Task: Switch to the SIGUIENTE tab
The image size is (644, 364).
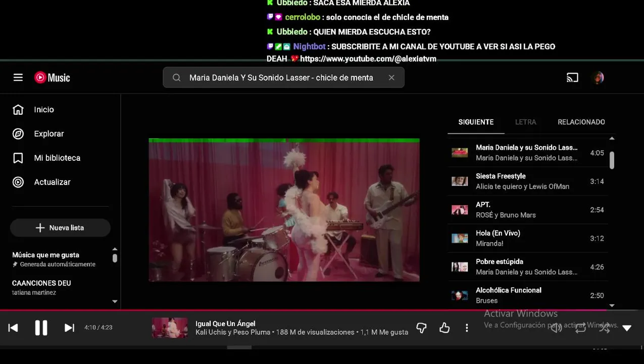Action: coord(476,122)
